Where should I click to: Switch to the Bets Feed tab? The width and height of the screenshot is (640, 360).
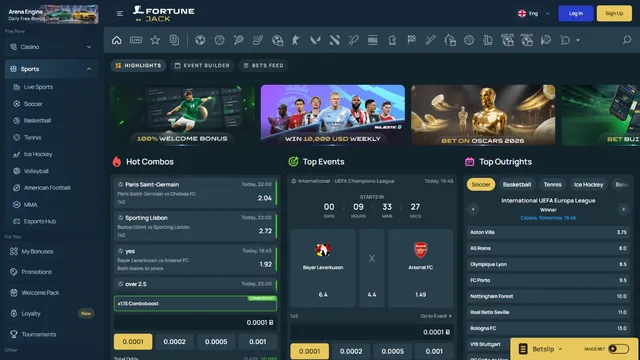263,65
